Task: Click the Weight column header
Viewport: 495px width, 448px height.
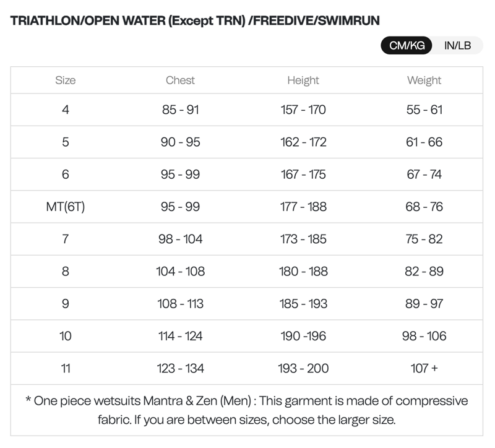Action: click(x=424, y=80)
